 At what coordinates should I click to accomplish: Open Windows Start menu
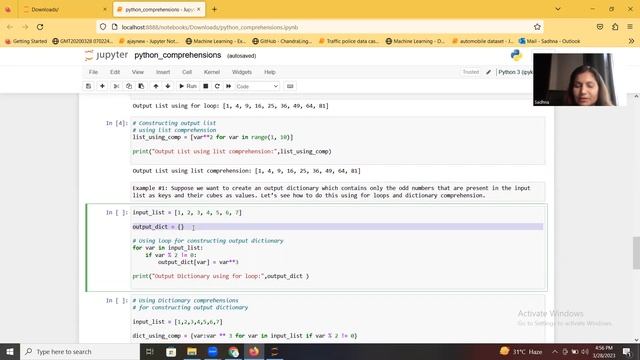9,351
